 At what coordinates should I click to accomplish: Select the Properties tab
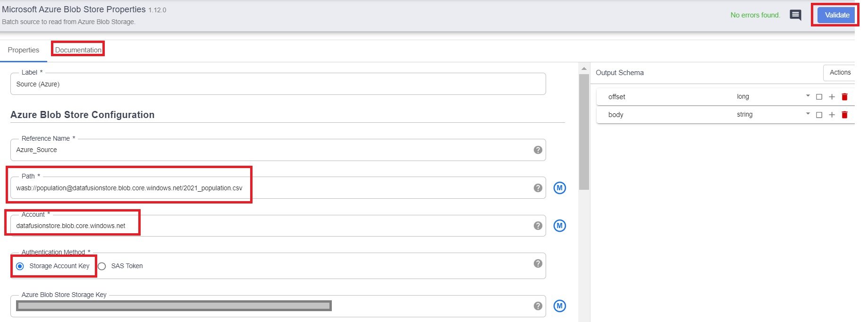(23, 50)
